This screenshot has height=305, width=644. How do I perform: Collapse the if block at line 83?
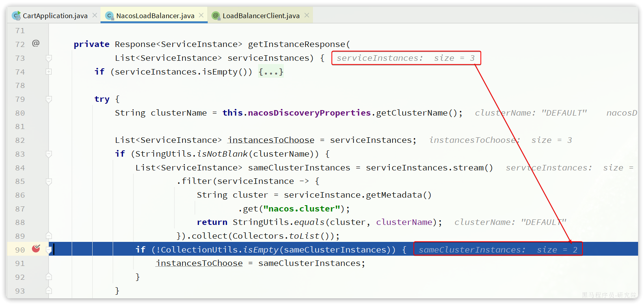click(49, 154)
